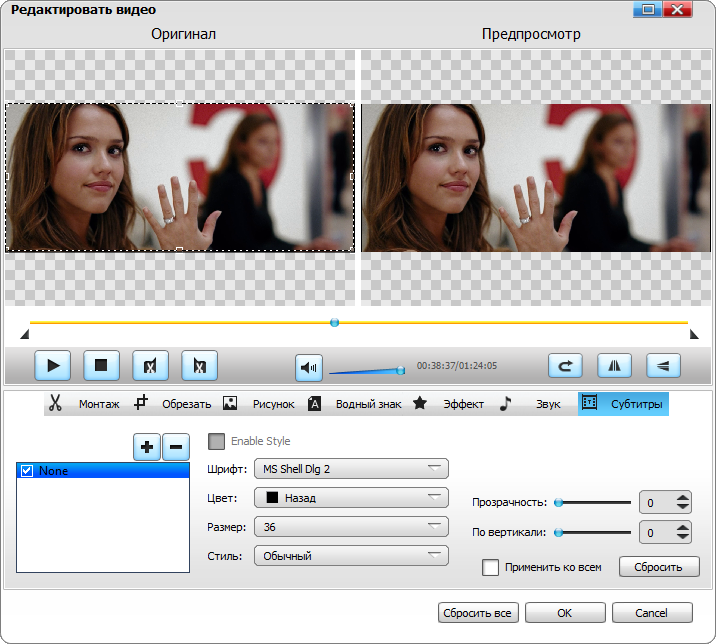Mute audio using the speaker icon
Viewport: 716px width, 644px height.
point(309,367)
